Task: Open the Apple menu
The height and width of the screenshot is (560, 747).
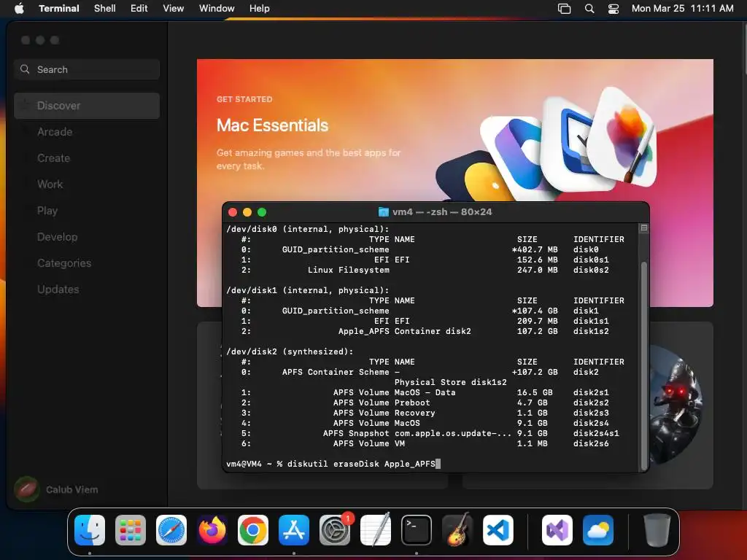Action: 19,8
